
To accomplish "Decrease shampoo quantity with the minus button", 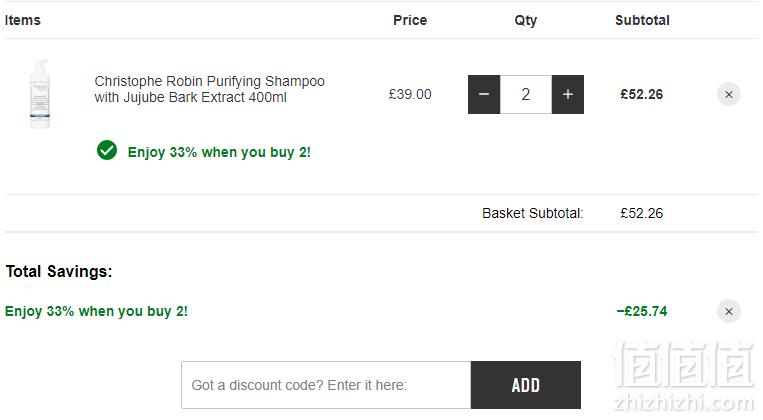I will pyautogui.click(x=484, y=94).
